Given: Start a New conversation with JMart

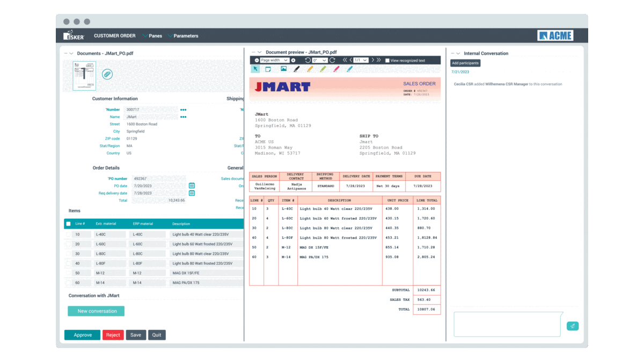Looking at the screenshot, I should pos(96,311).
